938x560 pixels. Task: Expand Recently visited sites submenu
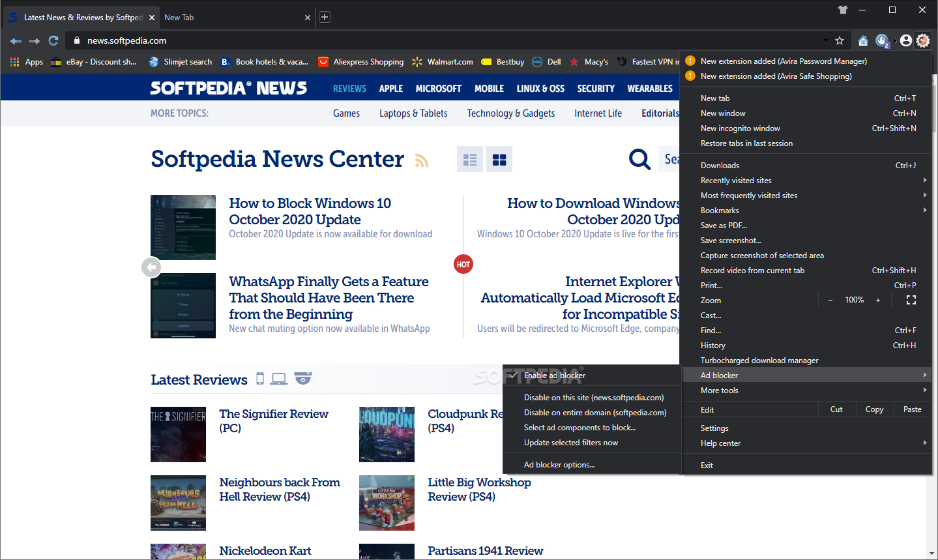click(x=806, y=181)
